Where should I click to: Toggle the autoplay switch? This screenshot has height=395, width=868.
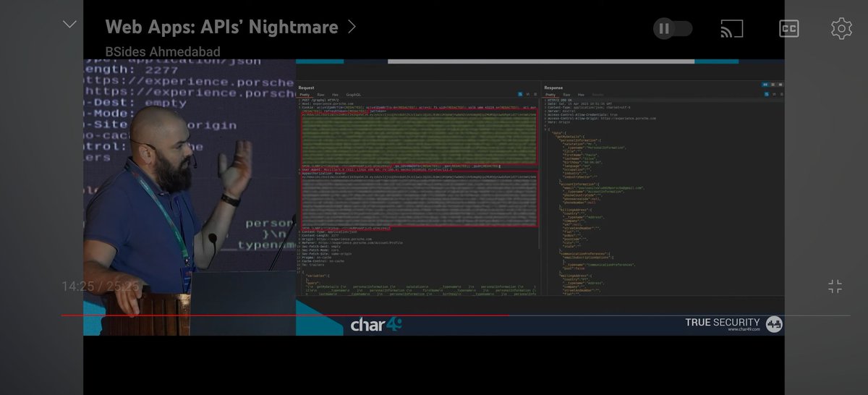point(673,29)
